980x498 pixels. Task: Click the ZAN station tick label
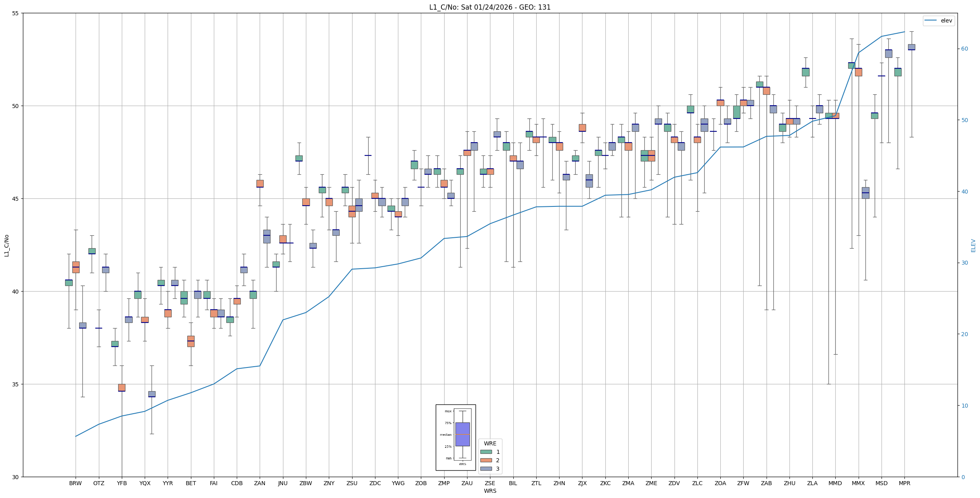pos(260,483)
